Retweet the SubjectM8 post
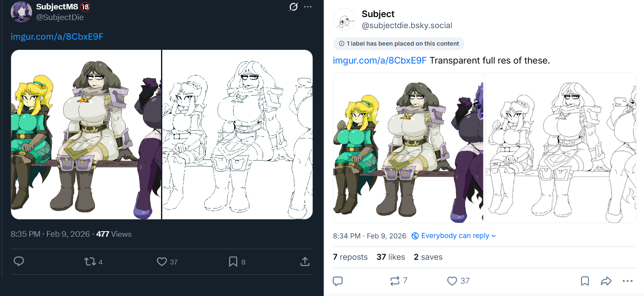 [90, 261]
